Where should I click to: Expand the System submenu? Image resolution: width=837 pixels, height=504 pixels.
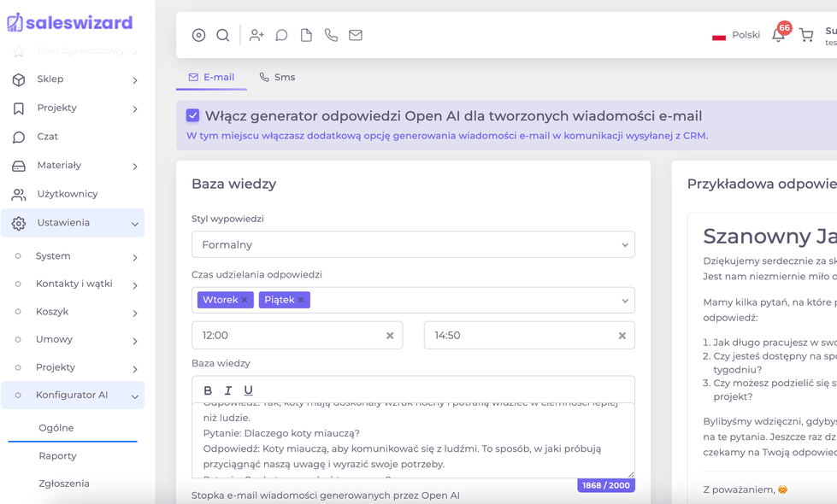(135, 258)
